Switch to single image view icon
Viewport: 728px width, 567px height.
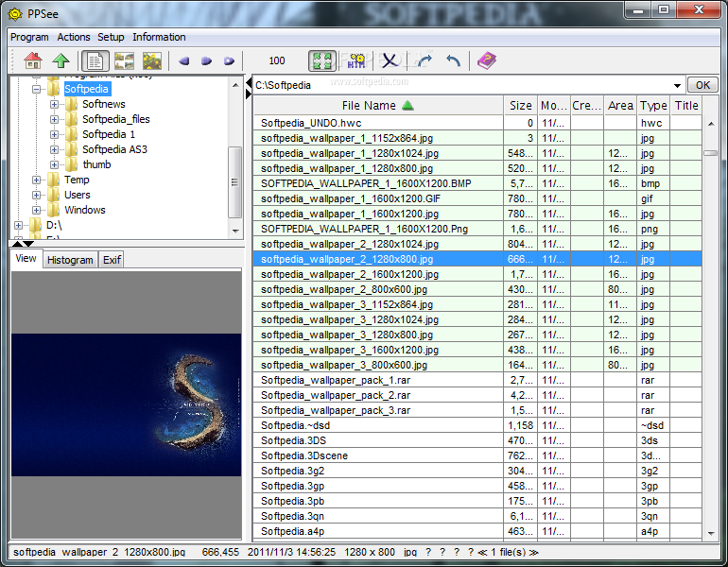tap(152, 60)
